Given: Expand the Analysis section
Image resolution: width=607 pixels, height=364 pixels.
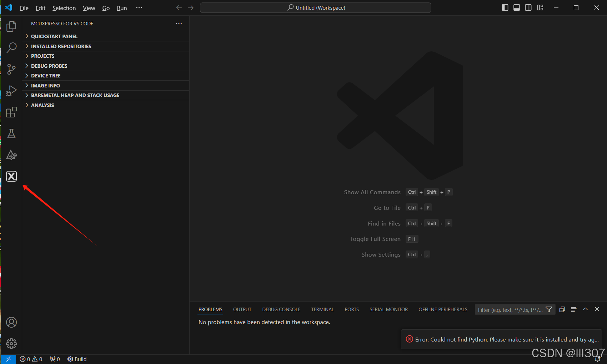Looking at the screenshot, I should click(x=106, y=105).
